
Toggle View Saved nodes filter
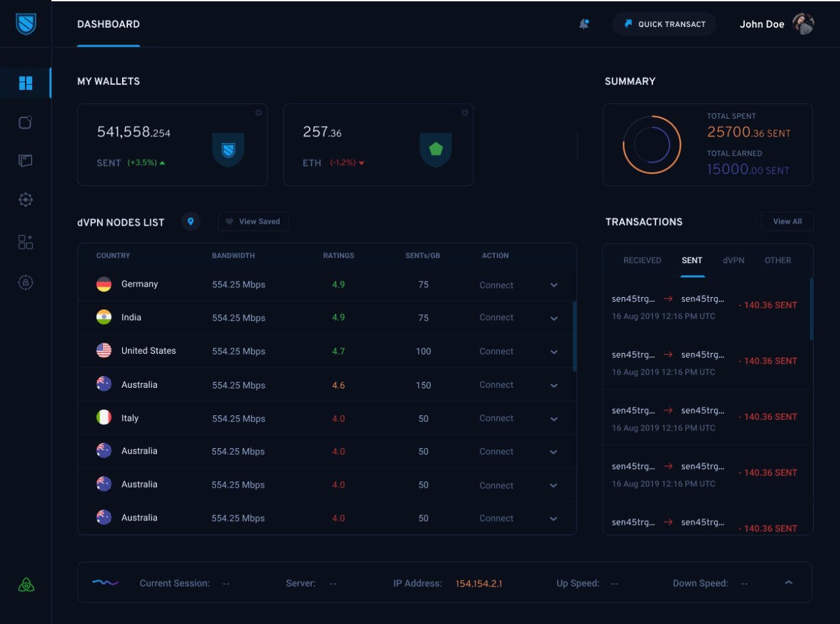point(253,221)
